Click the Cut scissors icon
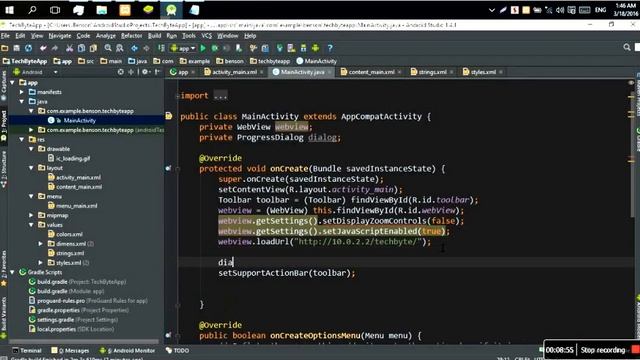The width and height of the screenshot is (640, 360). click(x=69, y=48)
